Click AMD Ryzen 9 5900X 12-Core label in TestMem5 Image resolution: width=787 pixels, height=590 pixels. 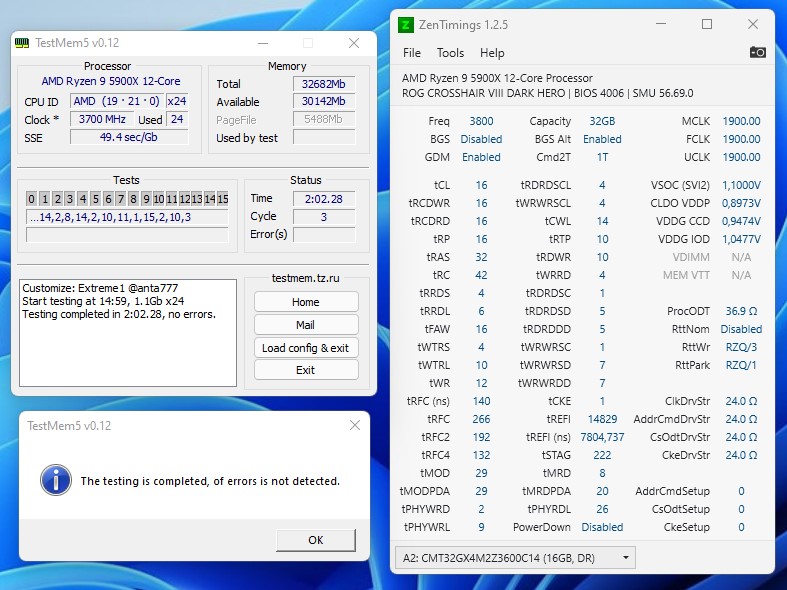(111, 81)
